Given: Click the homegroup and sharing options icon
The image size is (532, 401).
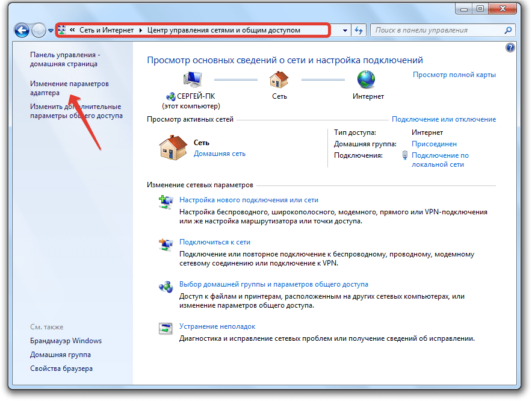Looking at the screenshot, I should pyautogui.click(x=165, y=287).
